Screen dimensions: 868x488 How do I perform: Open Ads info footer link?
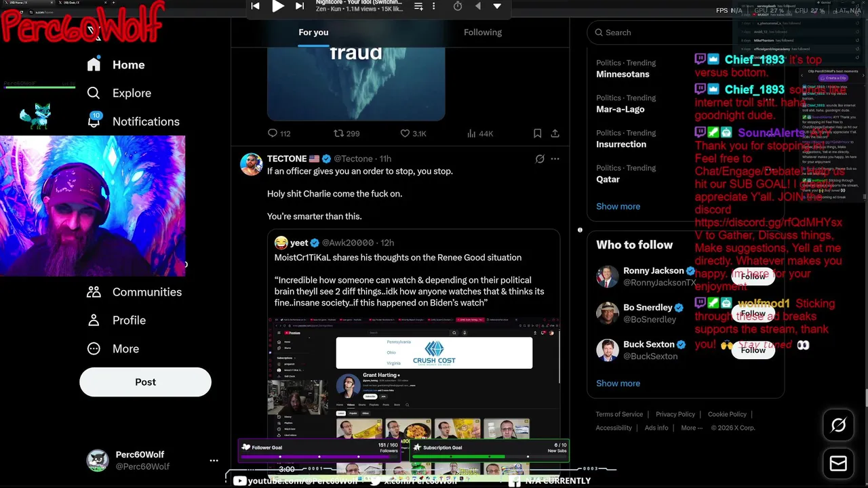pos(656,428)
